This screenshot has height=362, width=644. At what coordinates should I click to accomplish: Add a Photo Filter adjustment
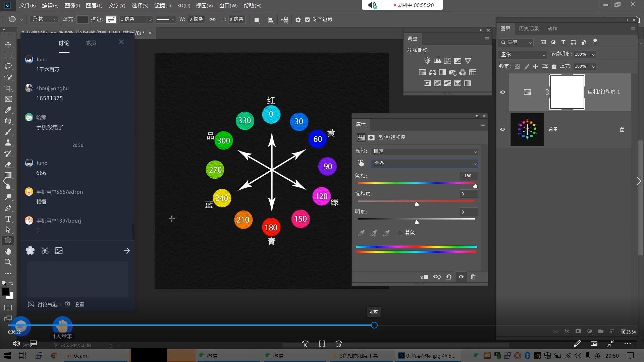coord(452,72)
